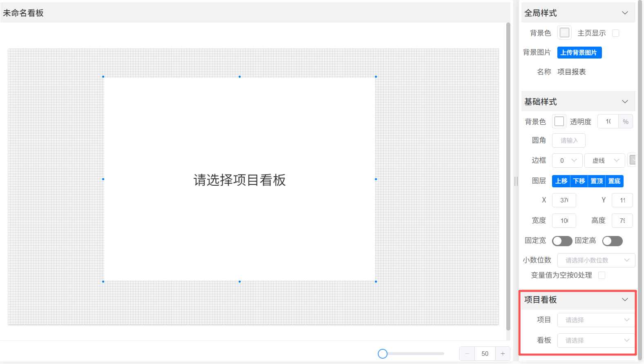Click the 上移 layer button

point(561,181)
